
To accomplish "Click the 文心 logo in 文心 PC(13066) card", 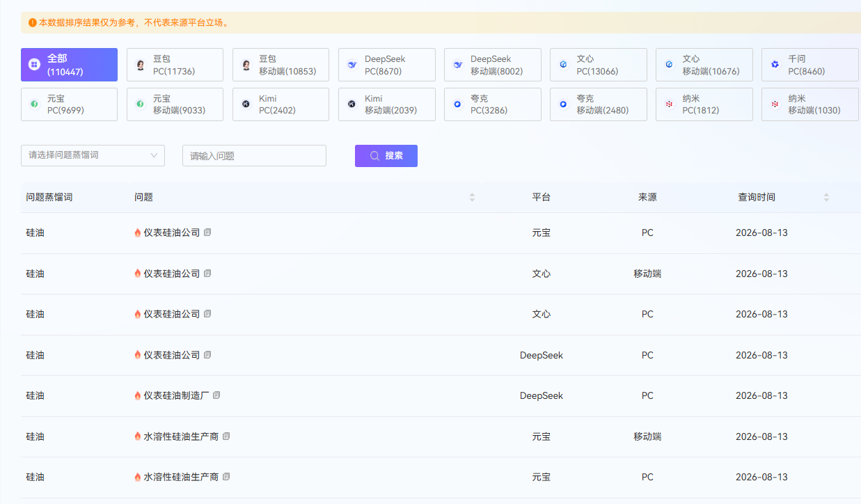I will click(563, 65).
